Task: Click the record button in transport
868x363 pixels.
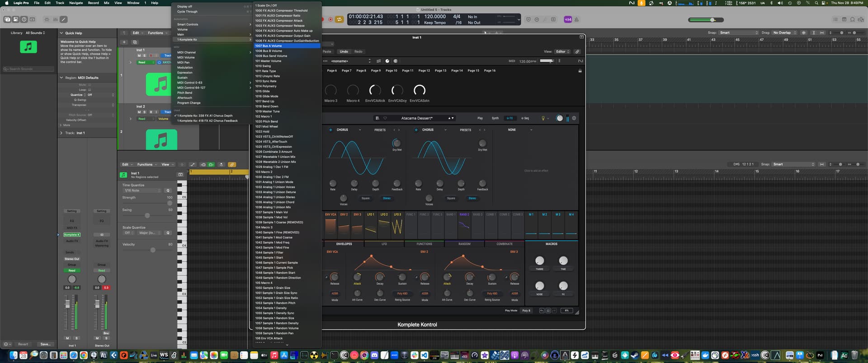Action: point(330,19)
